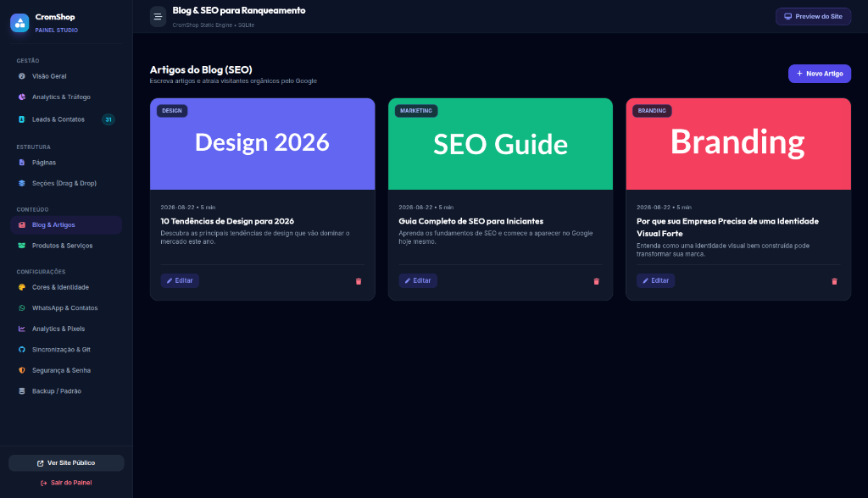The width and height of the screenshot is (868, 498).
Task: Click the Visão Geral gauge icon
Action: (21, 76)
